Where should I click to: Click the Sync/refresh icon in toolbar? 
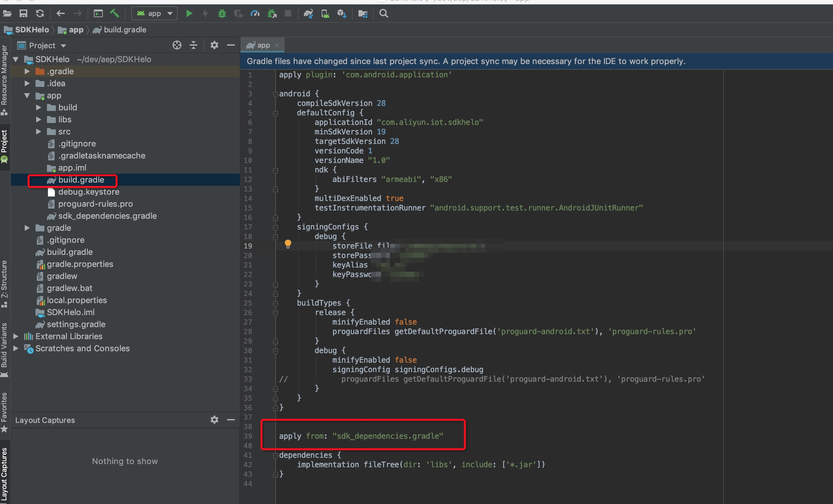40,14
